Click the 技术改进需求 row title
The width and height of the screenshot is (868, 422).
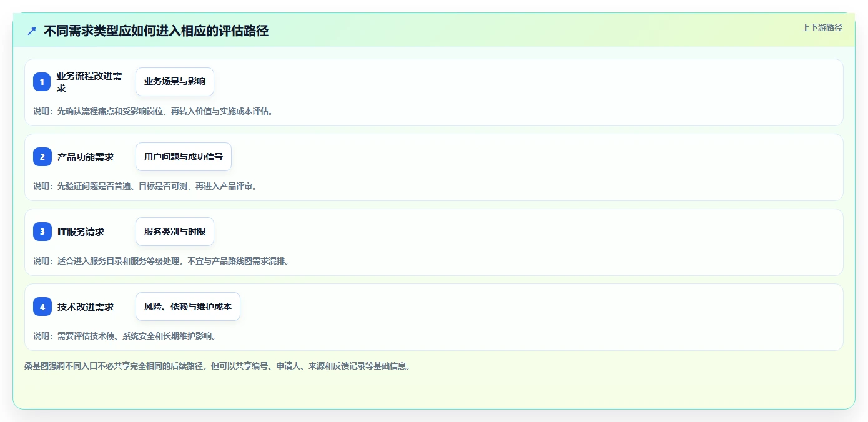coord(86,307)
